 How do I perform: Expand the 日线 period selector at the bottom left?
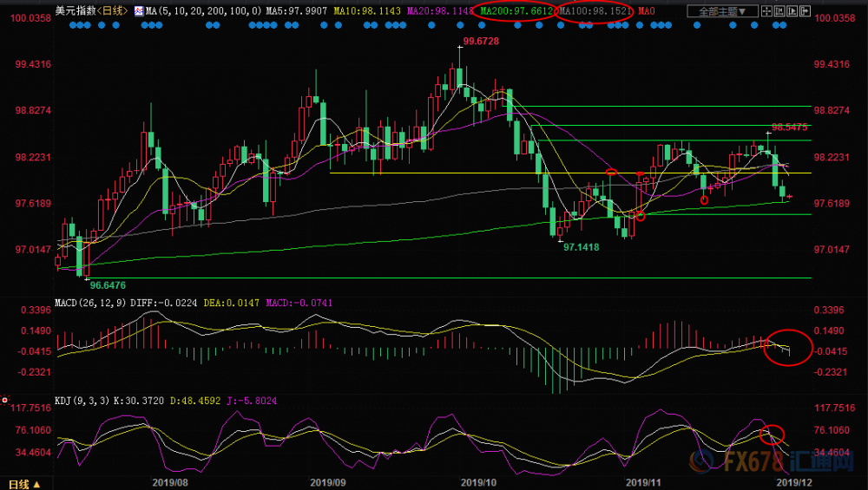(x=24, y=484)
